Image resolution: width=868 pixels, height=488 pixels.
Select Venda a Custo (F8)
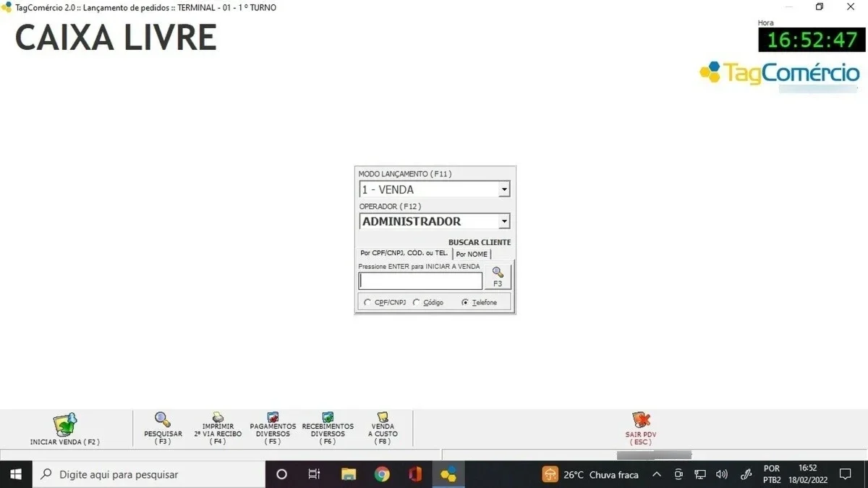click(x=383, y=429)
